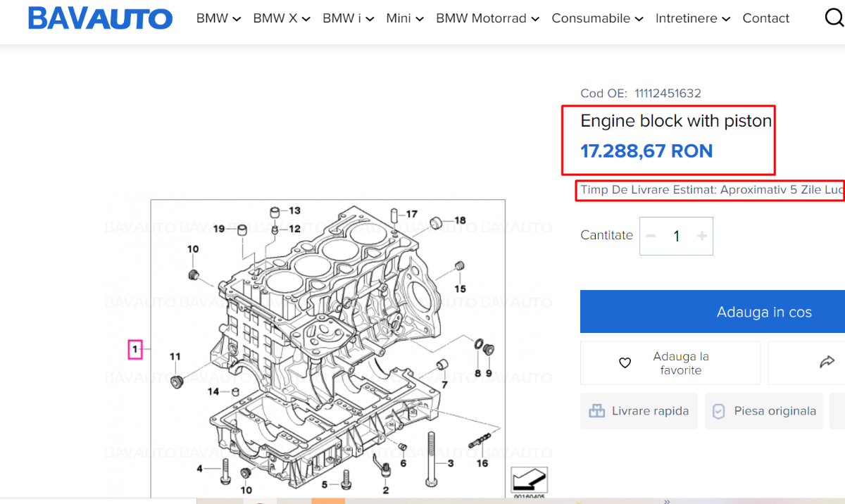Click the search magnifier icon
Screen dimensions: 845x504
click(x=835, y=18)
